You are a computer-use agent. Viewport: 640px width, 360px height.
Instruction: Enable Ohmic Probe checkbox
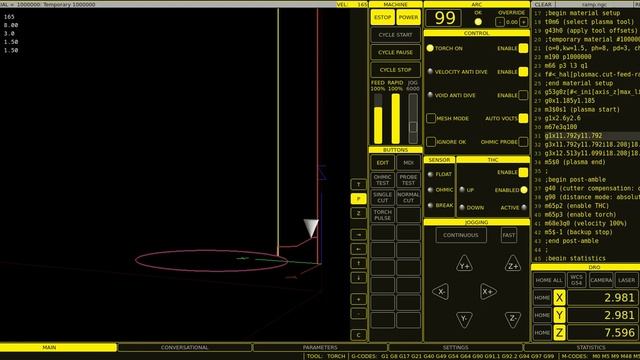click(523, 142)
